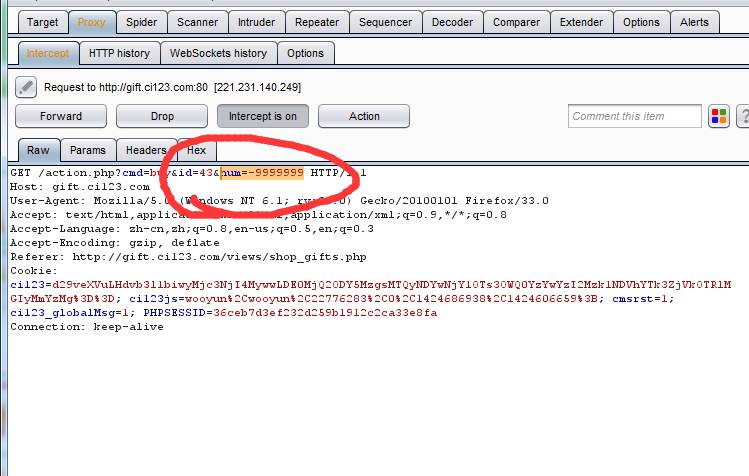Click the PHPSESSID cookie value

(325, 313)
